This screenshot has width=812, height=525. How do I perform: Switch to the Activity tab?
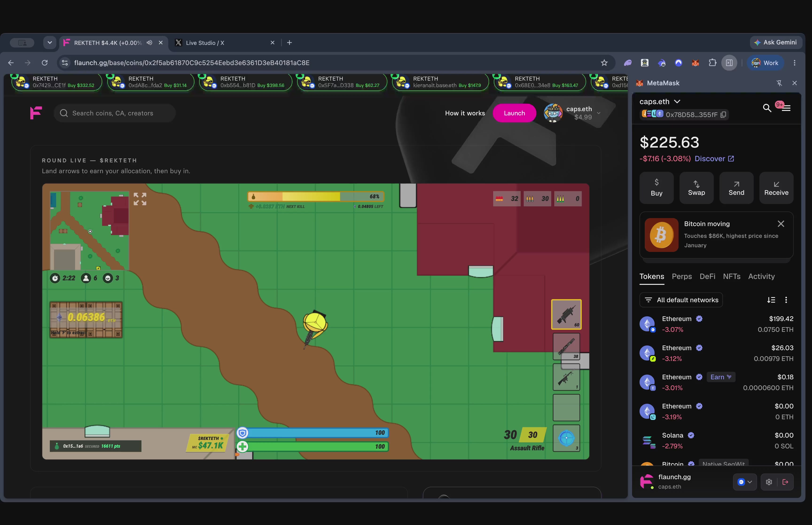[x=761, y=276]
